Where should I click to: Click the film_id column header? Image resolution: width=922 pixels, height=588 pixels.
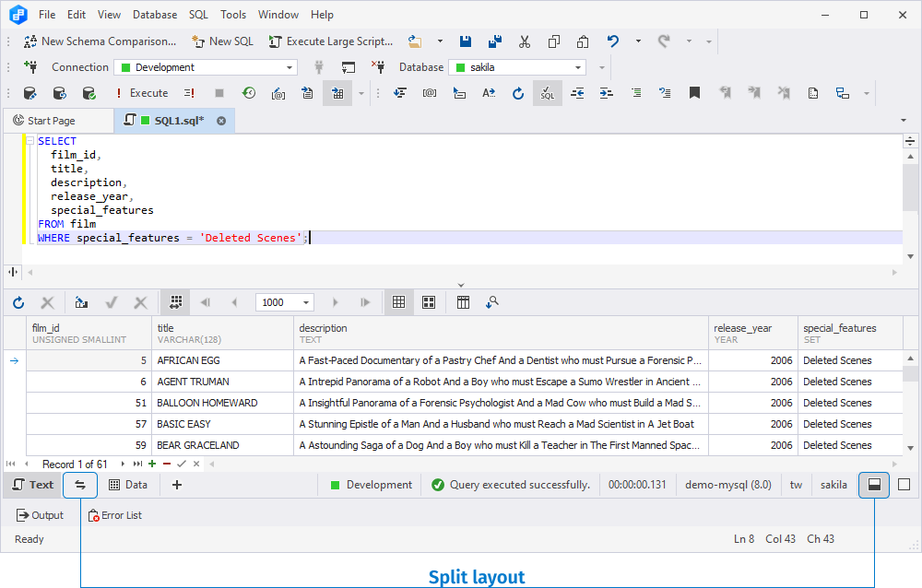(89, 334)
